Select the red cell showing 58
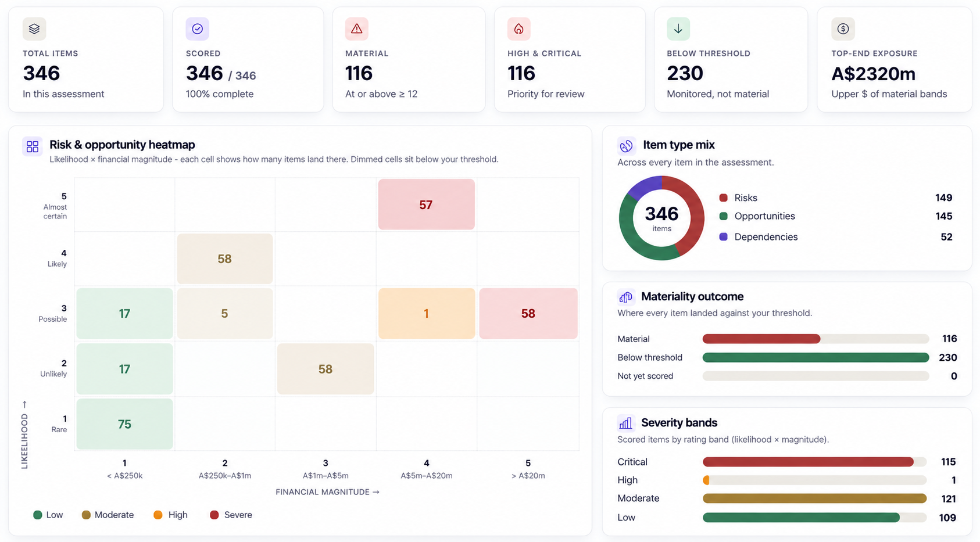980x542 pixels. coord(528,314)
